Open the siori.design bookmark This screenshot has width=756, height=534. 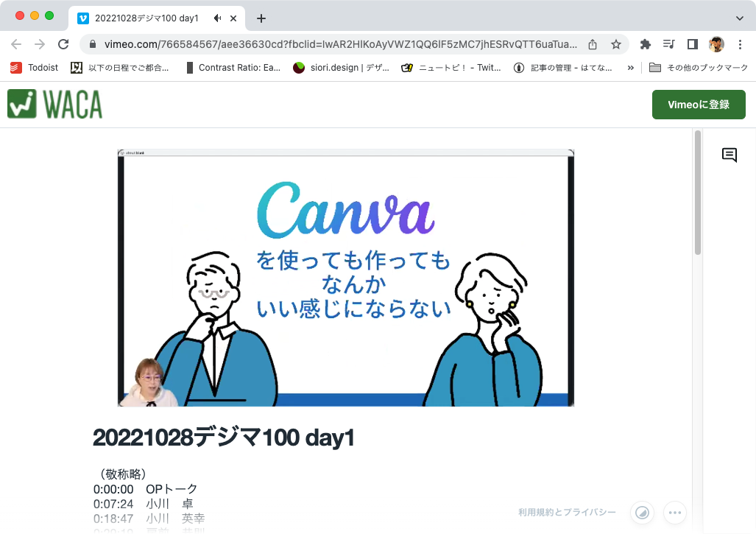point(342,68)
